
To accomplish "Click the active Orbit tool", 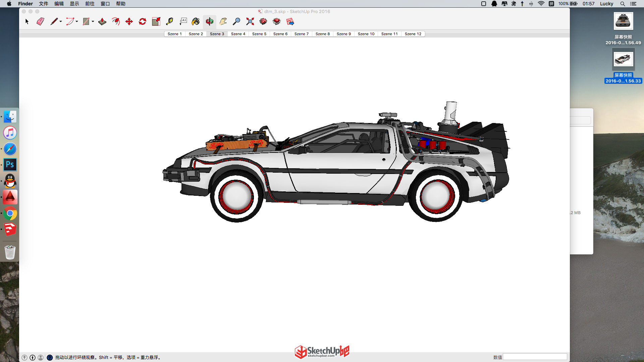I will click(x=210, y=21).
